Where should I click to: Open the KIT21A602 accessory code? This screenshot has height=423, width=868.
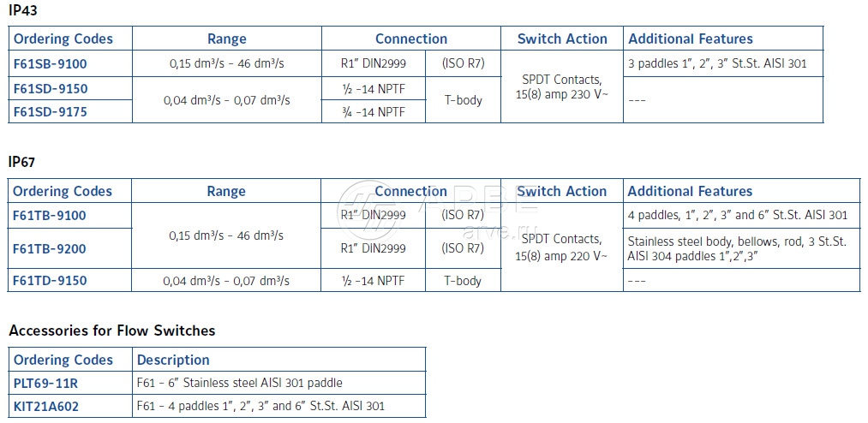click(x=46, y=406)
